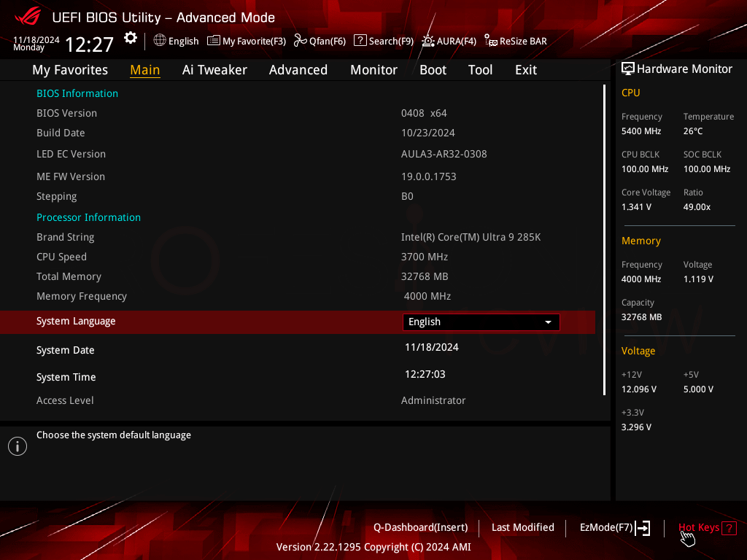Click the System Date value 11/18/2024
The width and height of the screenshot is (747, 560).
tap(432, 348)
